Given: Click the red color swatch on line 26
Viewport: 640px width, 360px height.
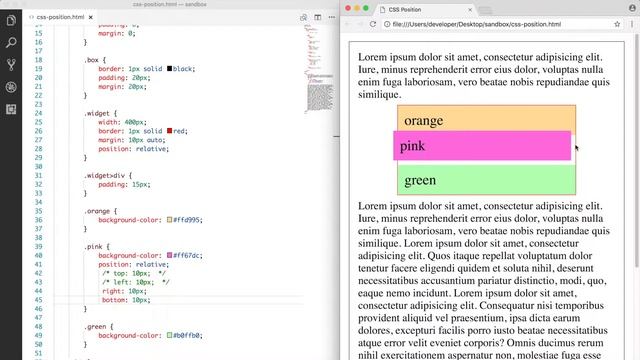Looking at the screenshot, I should [x=169, y=131].
